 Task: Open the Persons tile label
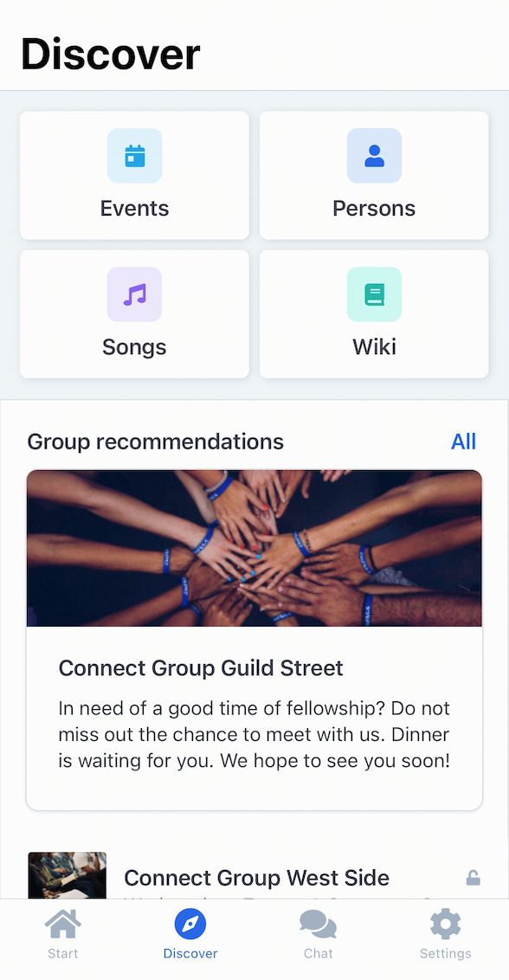tap(374, 208)
